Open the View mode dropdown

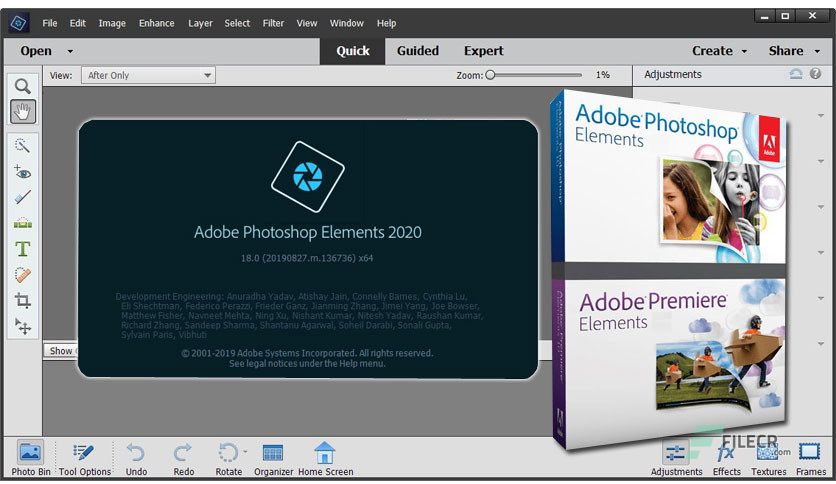[x=148, y=75]
